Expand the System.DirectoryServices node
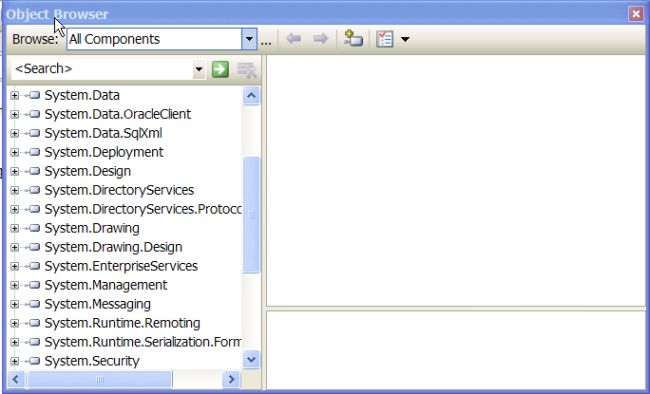 (15, 190)
